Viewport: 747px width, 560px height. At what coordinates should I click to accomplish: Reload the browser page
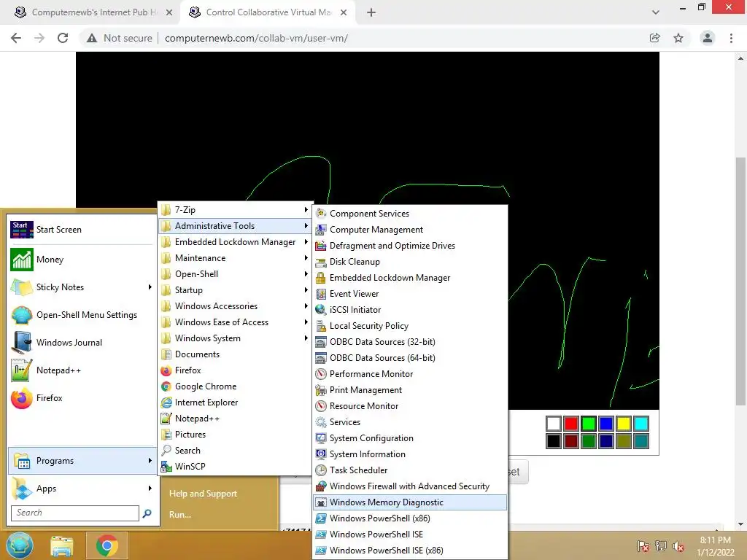click(x=63, y=38)
